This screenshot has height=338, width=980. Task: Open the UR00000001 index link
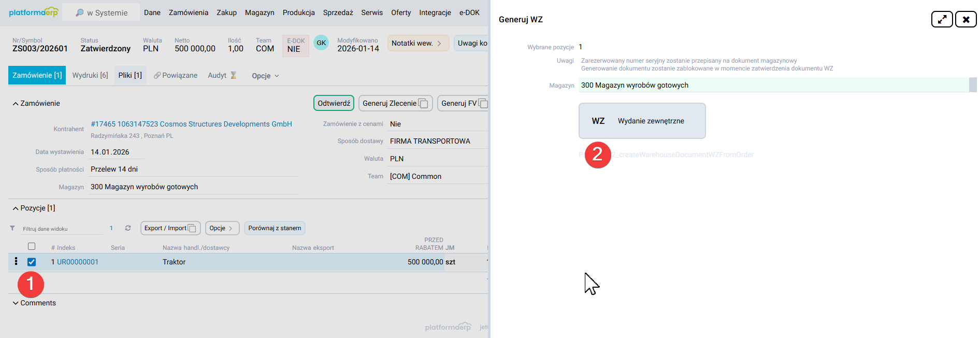(x=78, y=262)
